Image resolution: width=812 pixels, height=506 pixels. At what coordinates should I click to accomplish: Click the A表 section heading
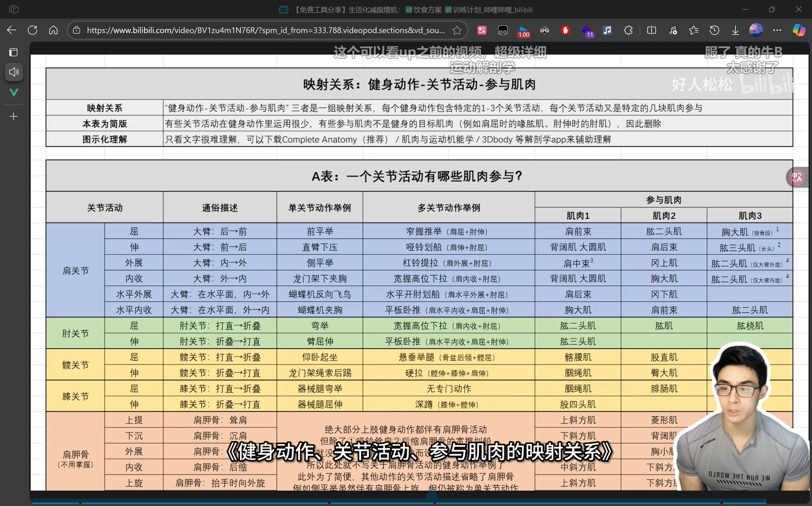[x=417, y=176]
